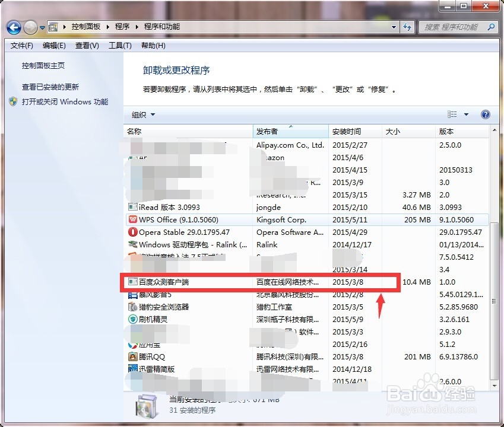
Task: Open 查看已安装的更新 link
Action: pyautogui.click(x=50, y=87)
